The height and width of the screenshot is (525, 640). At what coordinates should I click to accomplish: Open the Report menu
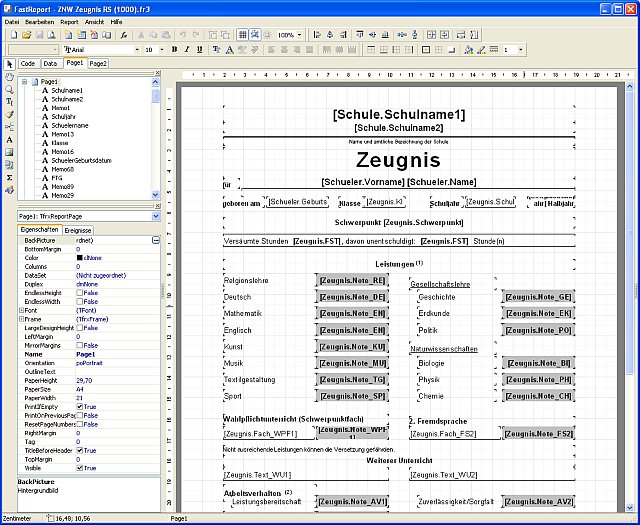69,22
